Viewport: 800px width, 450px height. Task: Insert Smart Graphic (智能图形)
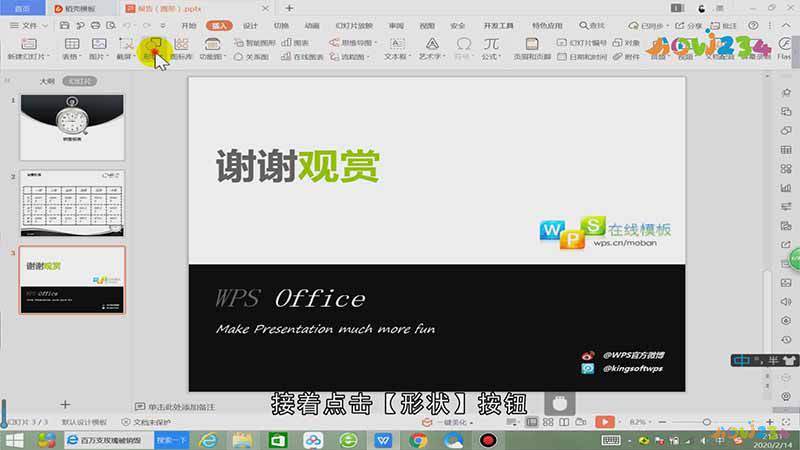coord(255,43)
